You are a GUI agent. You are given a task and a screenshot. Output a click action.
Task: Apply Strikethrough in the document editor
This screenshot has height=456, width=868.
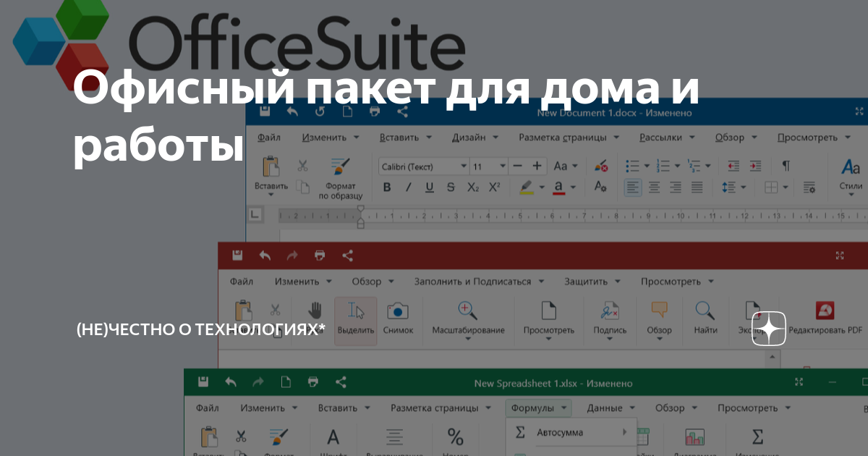point(451,187)
